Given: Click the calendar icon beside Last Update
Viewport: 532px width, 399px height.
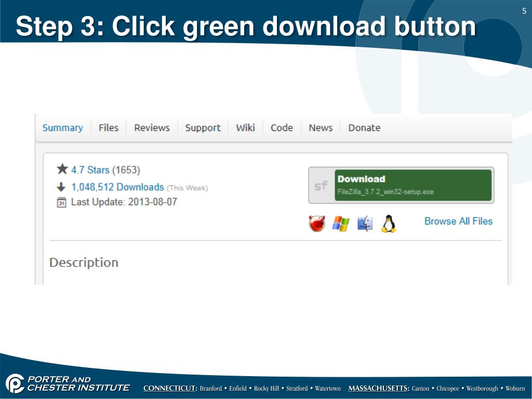Looking at the screenshot, I should point(61,202).
